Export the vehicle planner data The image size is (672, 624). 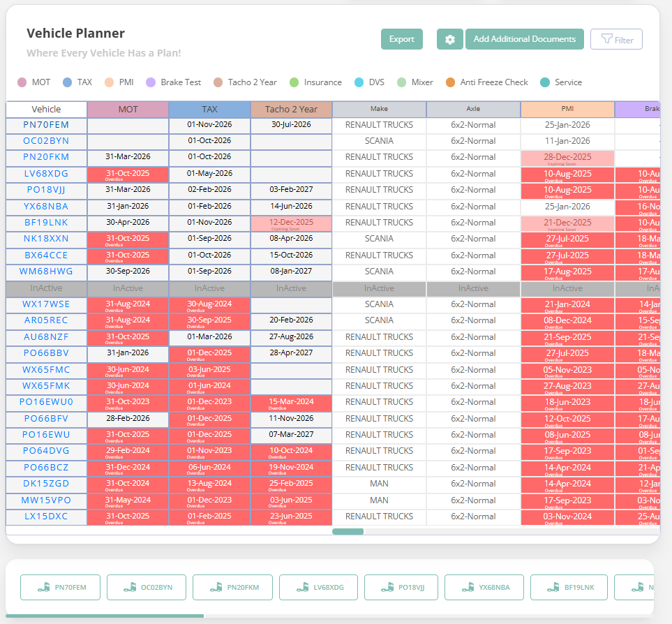tap(402, 40)
